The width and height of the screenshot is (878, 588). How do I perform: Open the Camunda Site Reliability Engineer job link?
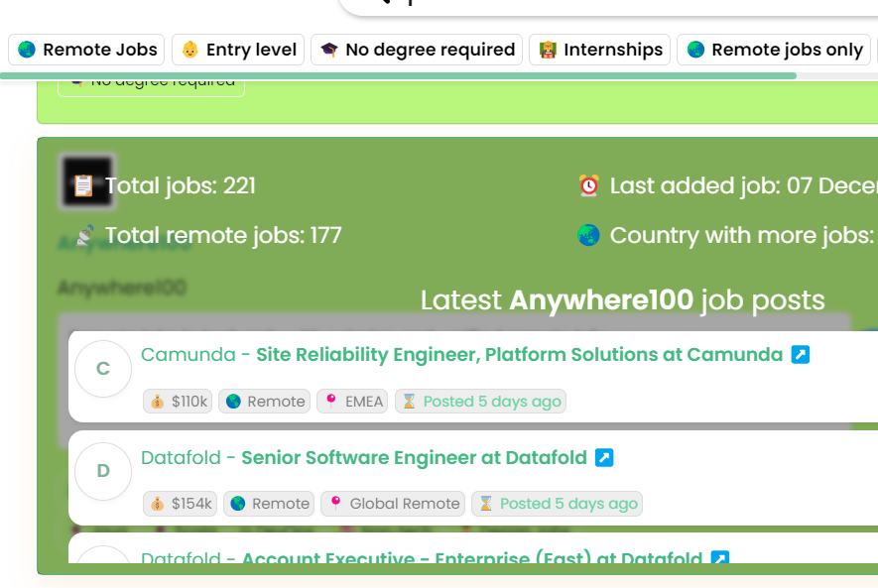(x=519, y=355)
